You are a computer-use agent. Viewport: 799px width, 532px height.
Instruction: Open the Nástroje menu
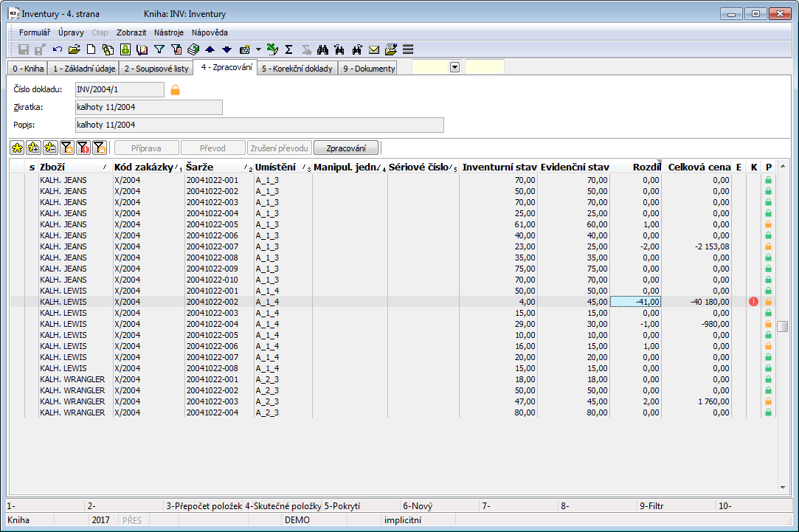[169, 32]
